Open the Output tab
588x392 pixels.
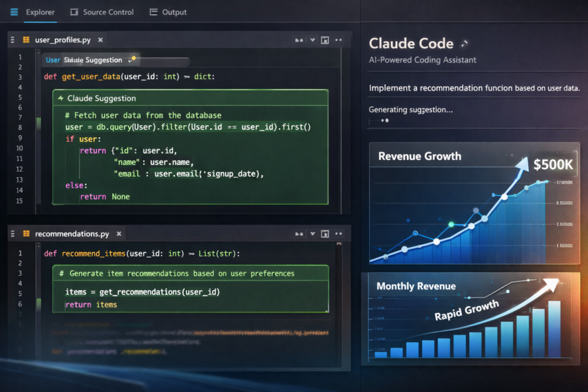[174, 12]
